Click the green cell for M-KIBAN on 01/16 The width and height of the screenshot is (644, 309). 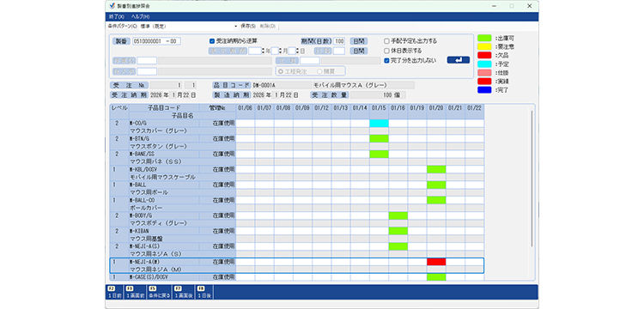pos(398,231)
